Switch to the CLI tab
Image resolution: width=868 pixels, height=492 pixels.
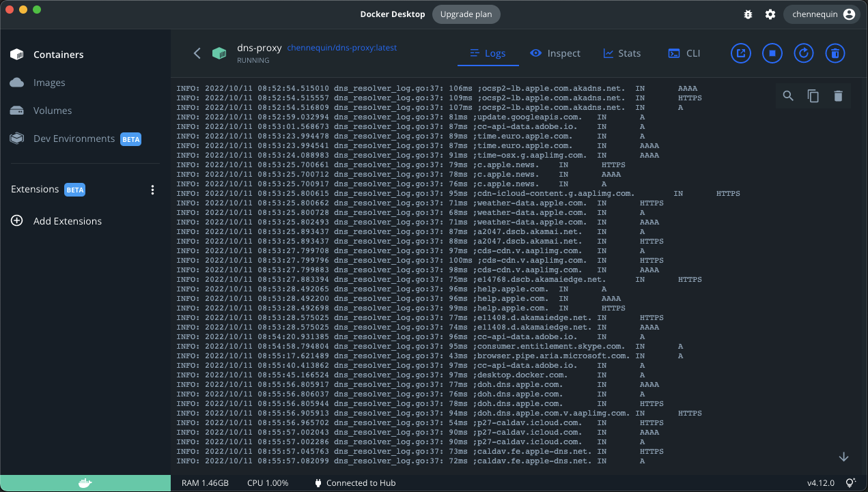(684, 53)
